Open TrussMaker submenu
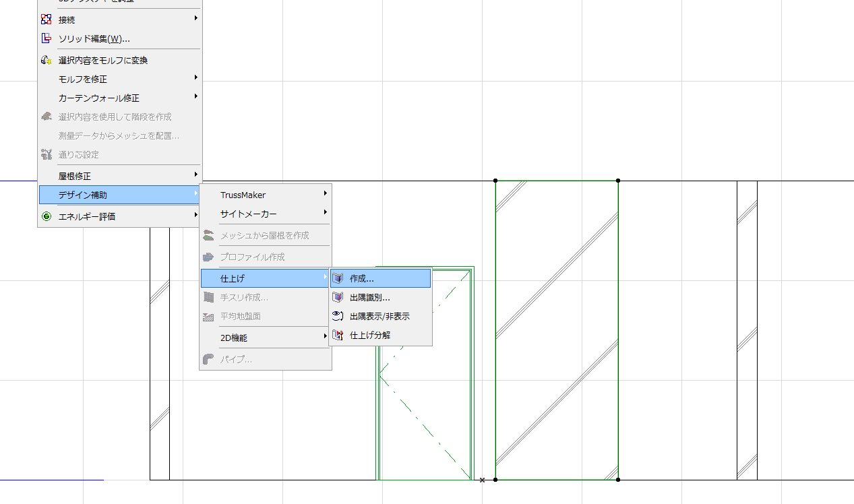This screenshot has width=854, height=504. click(266, 195)
